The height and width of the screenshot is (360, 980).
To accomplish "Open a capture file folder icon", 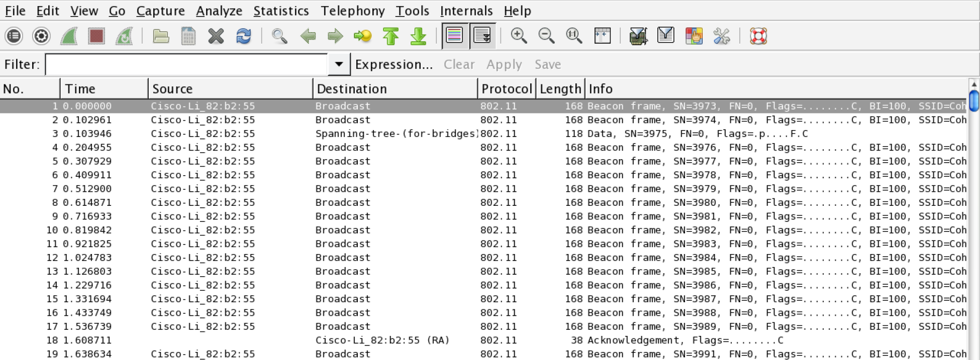I will click(x=161, y=36).
